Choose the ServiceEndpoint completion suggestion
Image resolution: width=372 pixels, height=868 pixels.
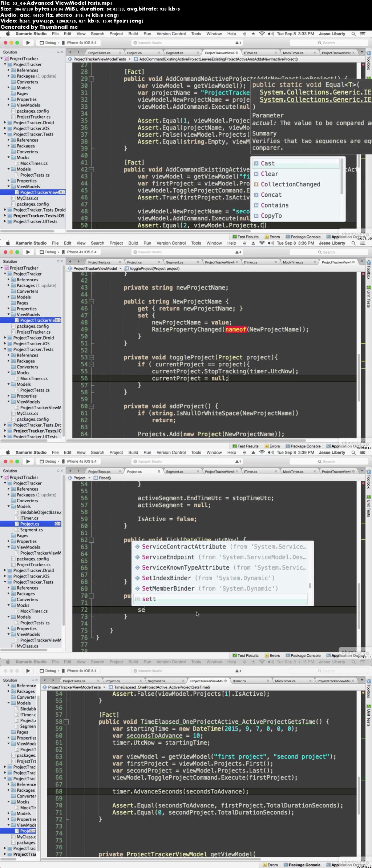click(221, 557)
